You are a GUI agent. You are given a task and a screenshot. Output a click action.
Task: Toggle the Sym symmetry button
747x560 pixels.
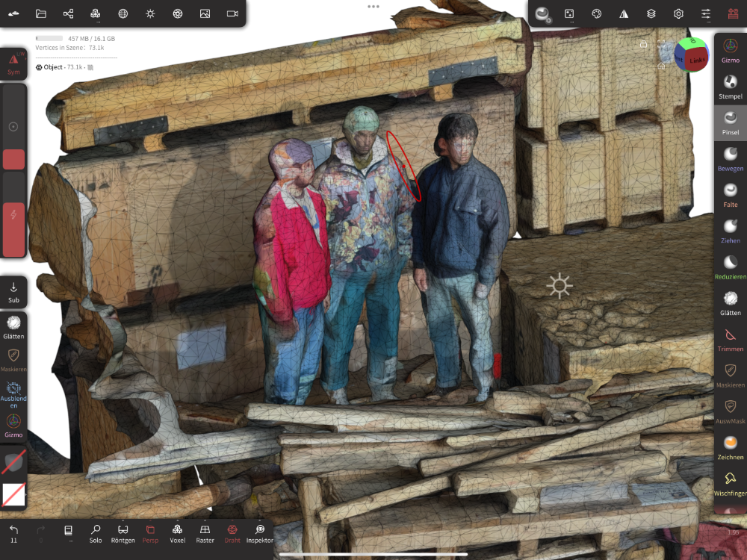click(x=13, y=63)
